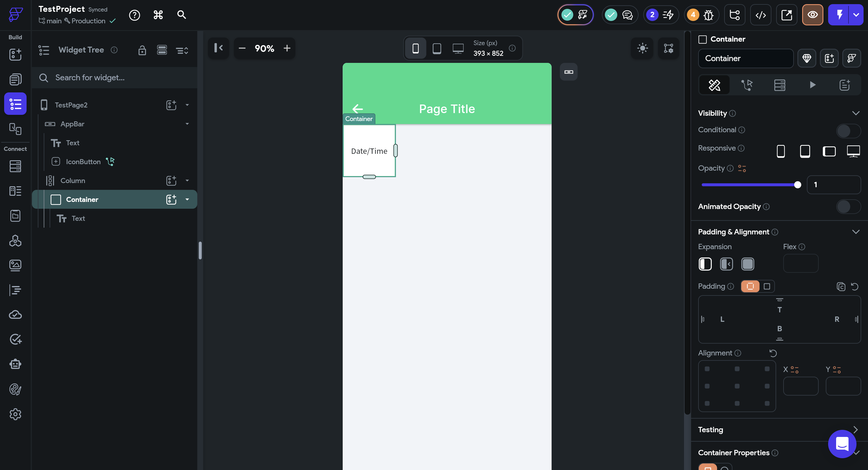Toggle light mode sun icon on canvas

[642, 48]
